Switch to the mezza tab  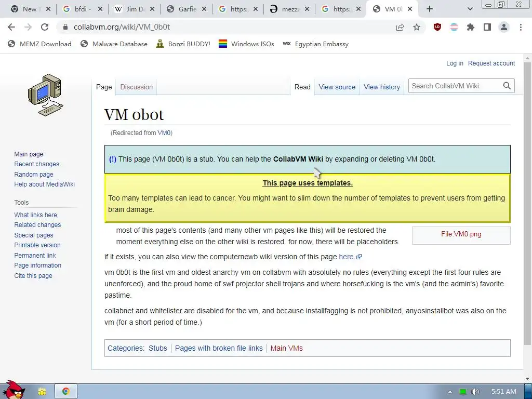[288, 9]
